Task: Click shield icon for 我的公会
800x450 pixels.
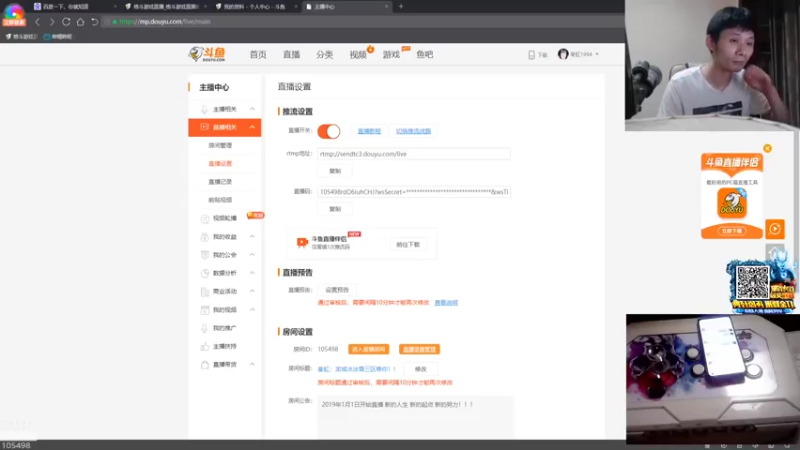Action: pyautogui.click(x=205, y=255)
